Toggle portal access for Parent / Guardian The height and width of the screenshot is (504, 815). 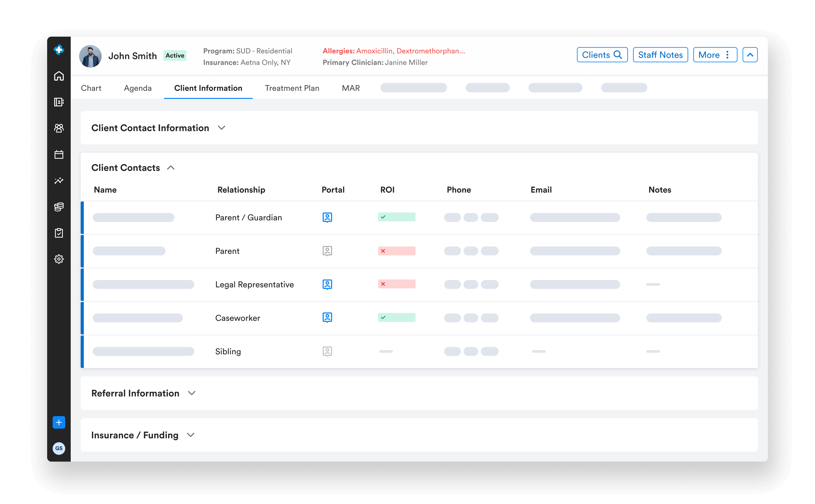[327, 217]
